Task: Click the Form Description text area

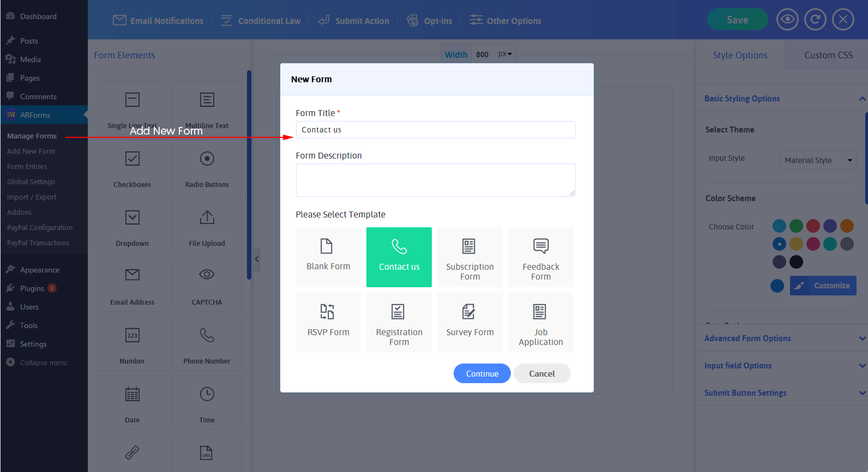Action: click(435, 180)
